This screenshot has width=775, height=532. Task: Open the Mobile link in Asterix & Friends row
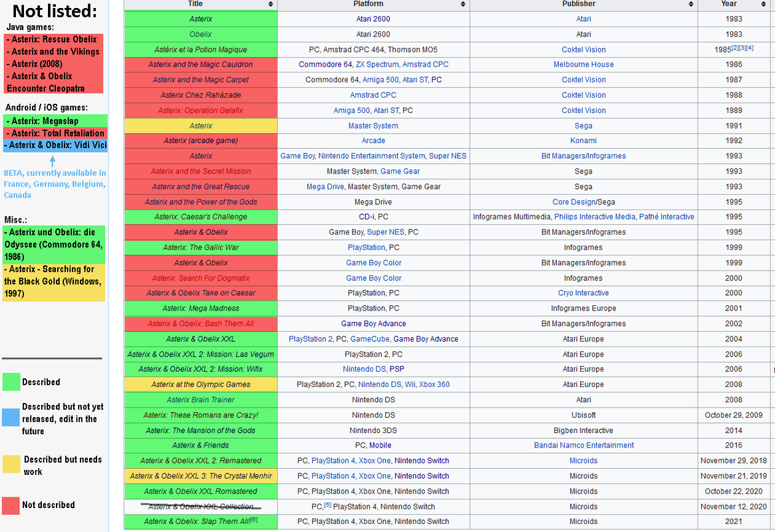point(380,445)
